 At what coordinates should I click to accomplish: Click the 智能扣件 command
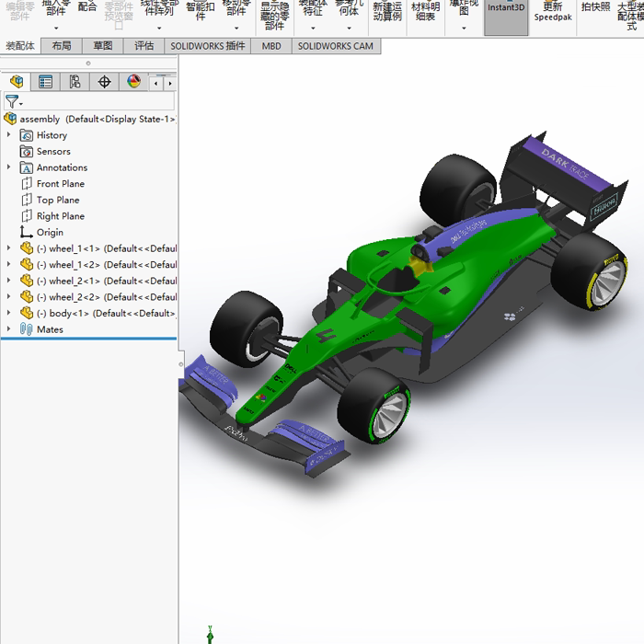200,11
